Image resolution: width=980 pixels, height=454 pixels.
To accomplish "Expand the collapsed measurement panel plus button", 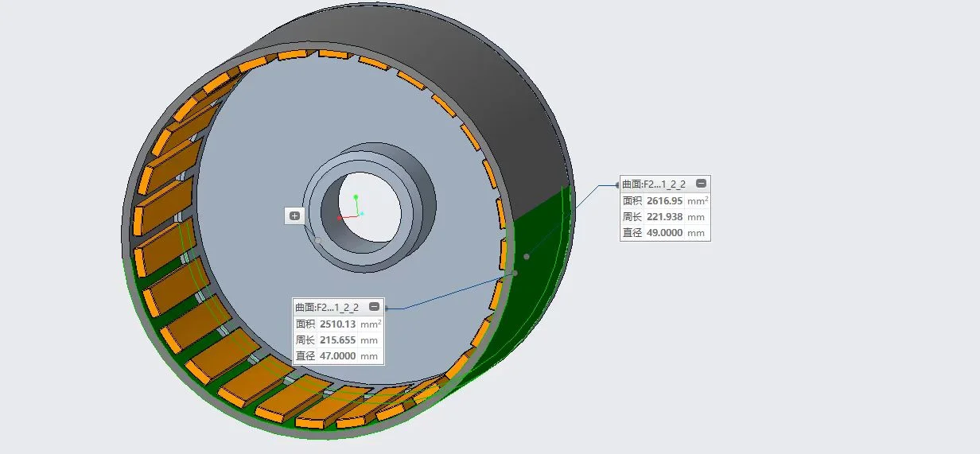I will tap(295, 215).
